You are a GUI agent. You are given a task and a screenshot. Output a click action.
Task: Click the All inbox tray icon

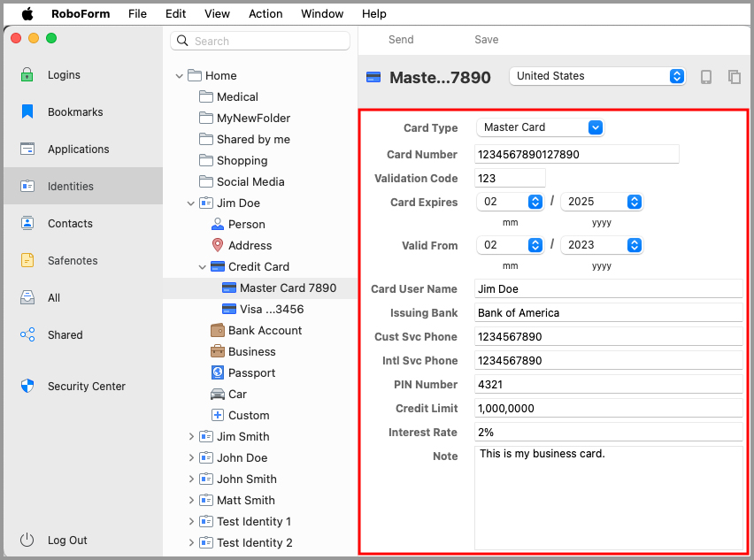click(27, 297)
